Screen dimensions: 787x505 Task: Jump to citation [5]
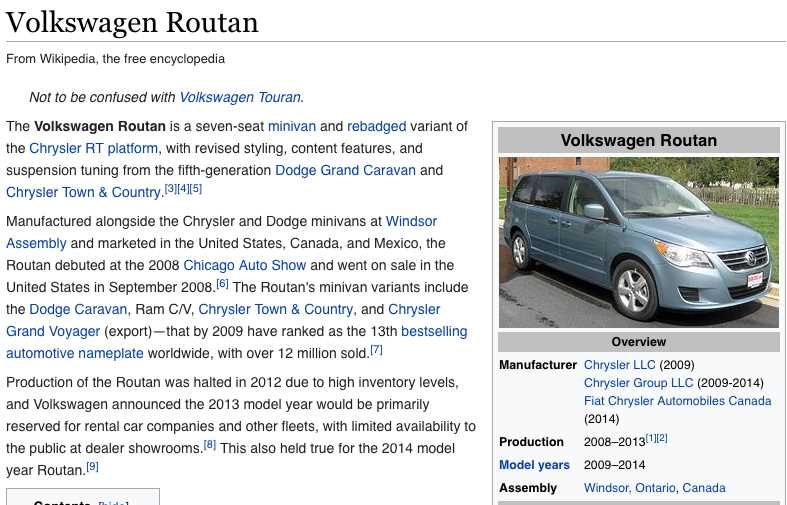[196, 189]
